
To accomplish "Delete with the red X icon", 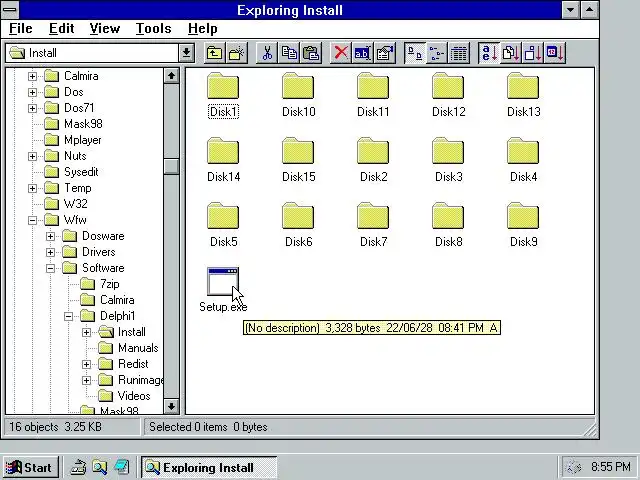I will pos(341,53).
